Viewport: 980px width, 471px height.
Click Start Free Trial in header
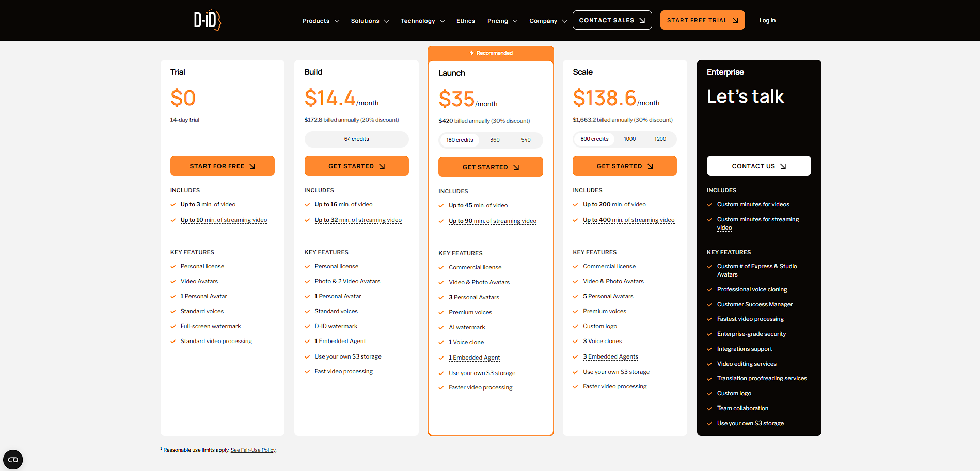pos(702,20)
